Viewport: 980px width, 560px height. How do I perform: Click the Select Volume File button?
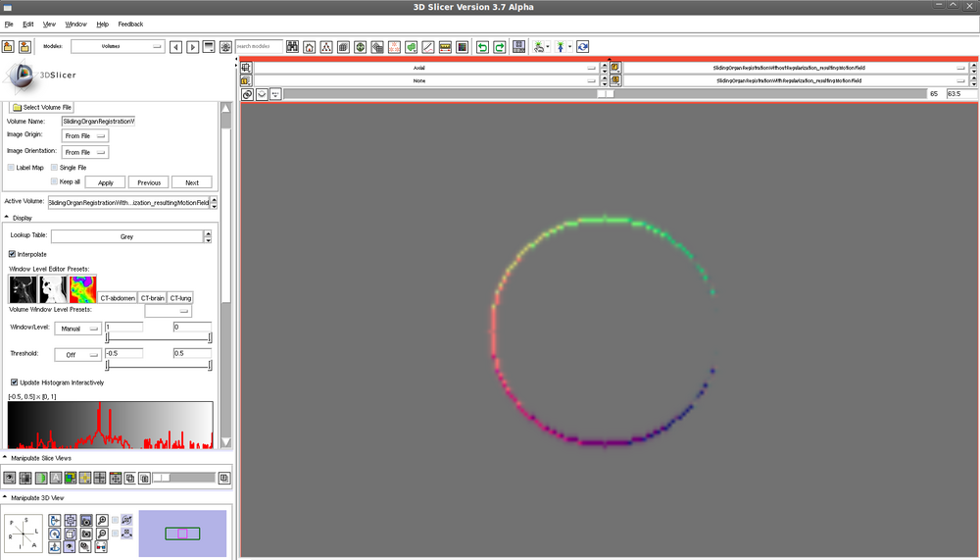[42, 108]
